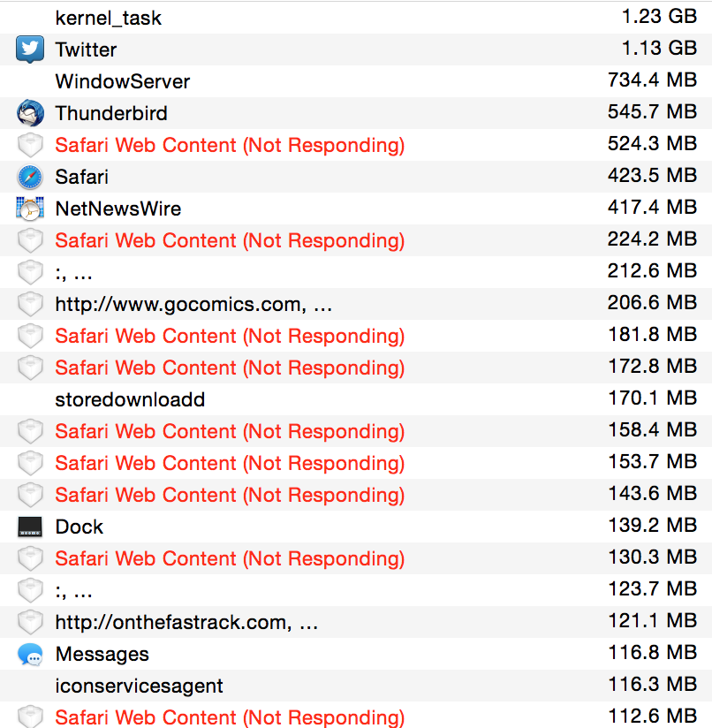Select the Not Responding process using 153.7 MB
712x728 pixels.
tap(230, 463)
